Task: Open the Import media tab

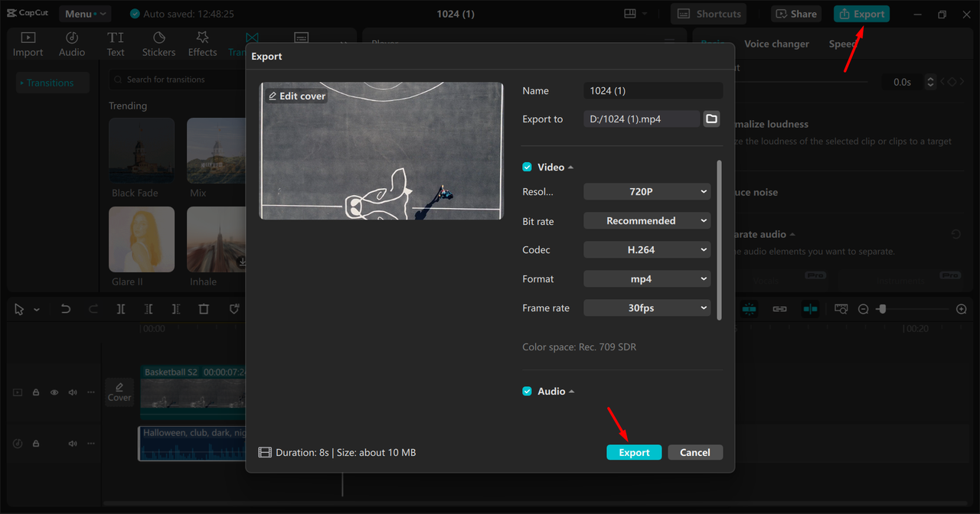Action: [x=28, y=44]
